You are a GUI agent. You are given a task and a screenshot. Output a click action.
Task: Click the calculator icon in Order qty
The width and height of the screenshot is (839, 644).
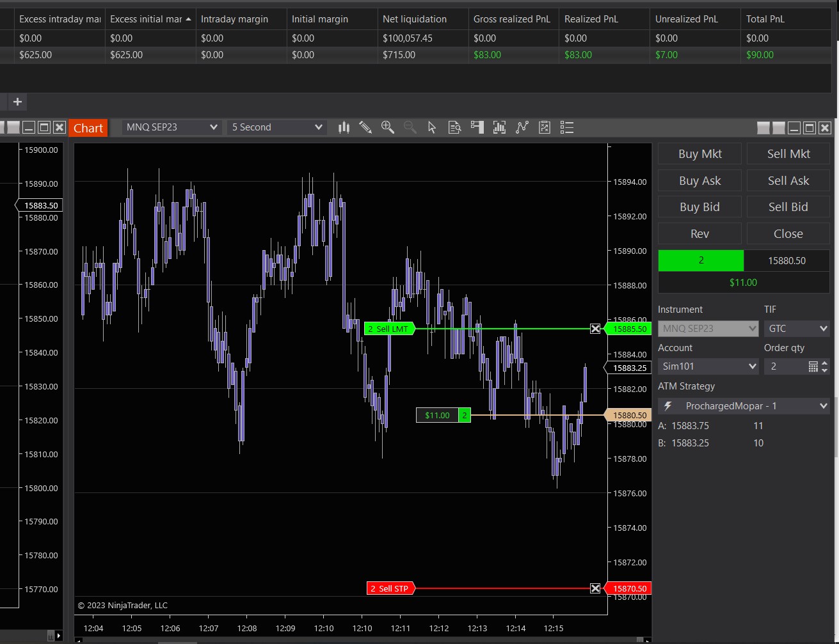813,366
